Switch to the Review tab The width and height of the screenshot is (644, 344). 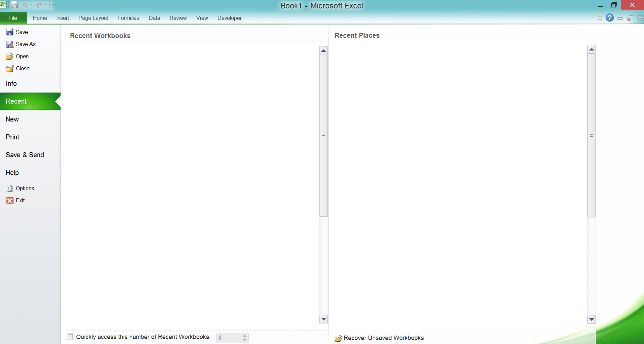point(178,18)
